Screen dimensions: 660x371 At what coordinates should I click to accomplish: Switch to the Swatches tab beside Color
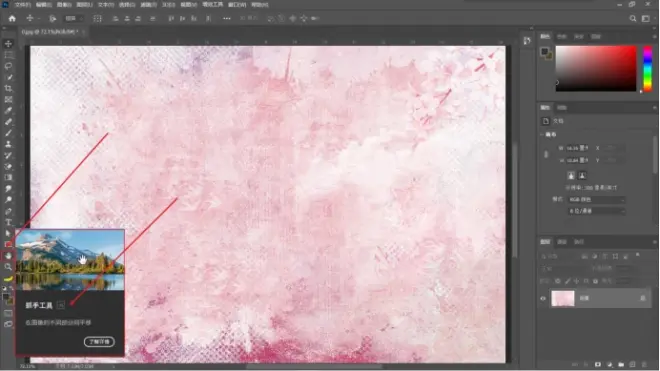[562, 37]
